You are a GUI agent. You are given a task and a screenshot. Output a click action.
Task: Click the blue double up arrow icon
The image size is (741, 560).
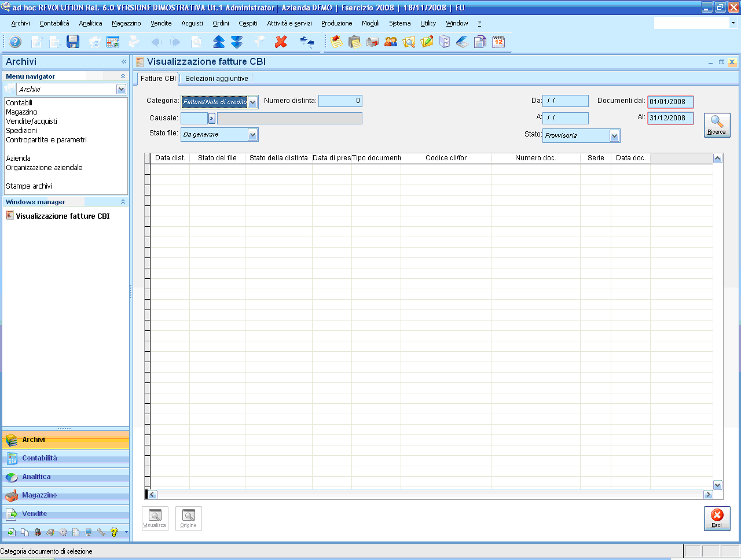click(219, 42)
